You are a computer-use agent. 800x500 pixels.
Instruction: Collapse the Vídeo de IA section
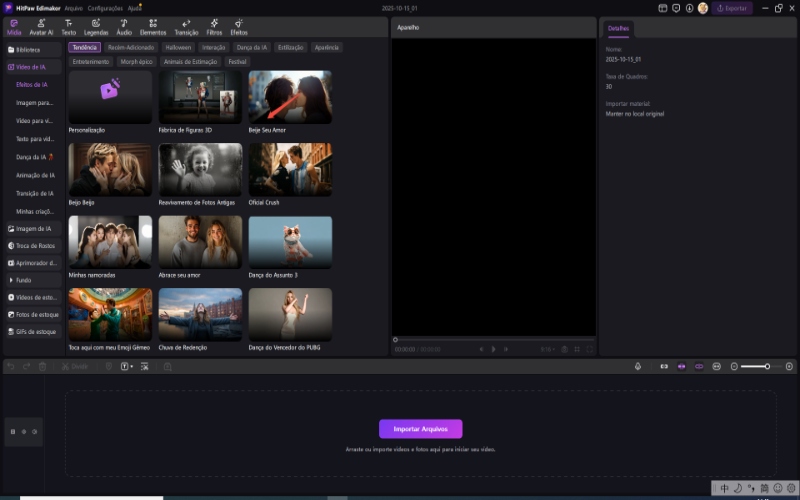pyautogui.click(x=33, y=67)
